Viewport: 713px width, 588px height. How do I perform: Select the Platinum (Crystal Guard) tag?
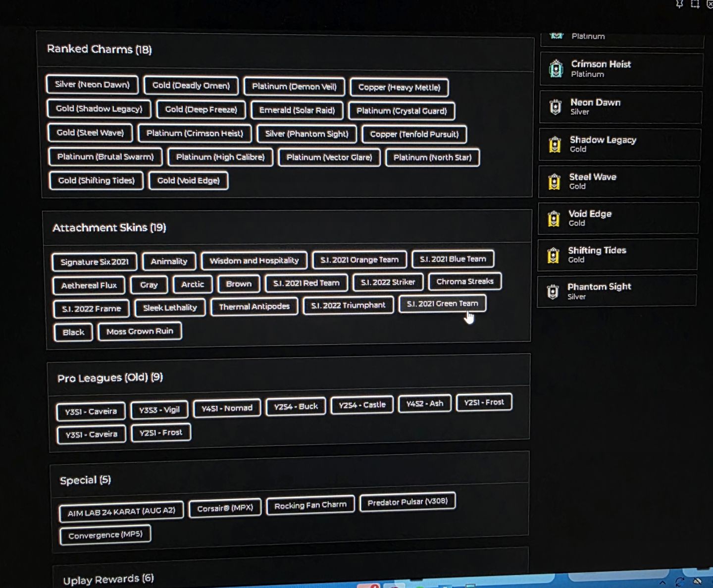pos(402,111)
